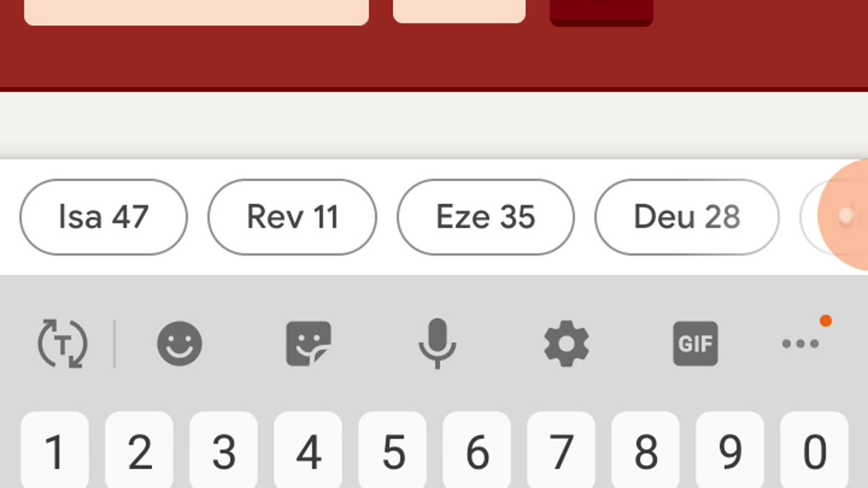Tap the wide peach input box at top
Viewport: 868px width, 488px height.
coord(197,12)
